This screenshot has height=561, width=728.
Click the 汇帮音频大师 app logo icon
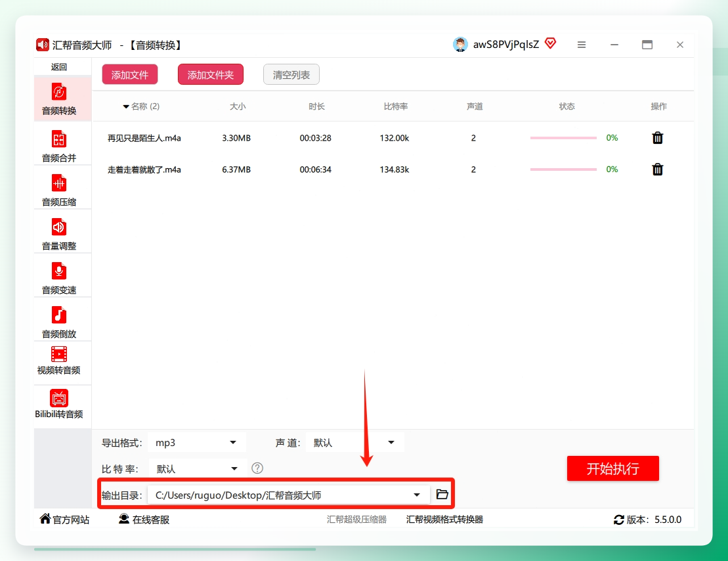pyautogui.click(x=42, y=45)
